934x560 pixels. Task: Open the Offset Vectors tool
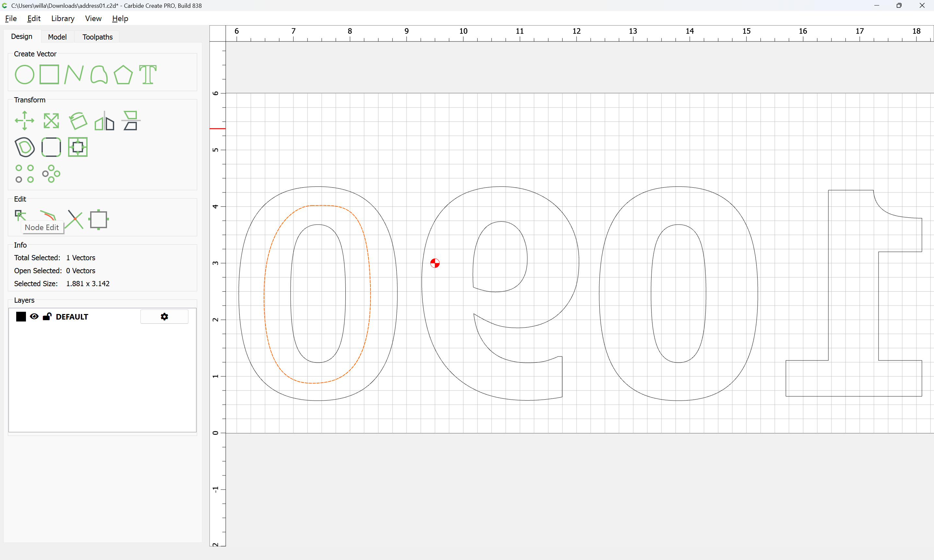click(25, 147)
